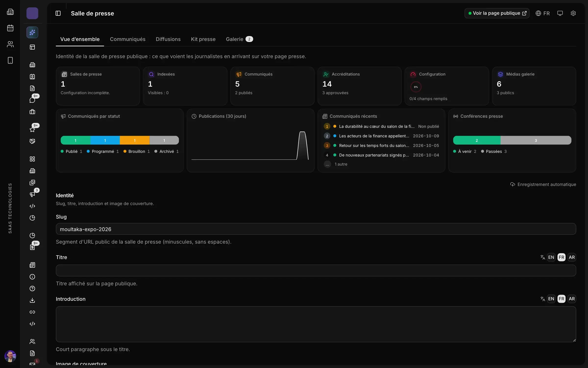Click Voir la page publique button
Viewport: 588px width, 368px height.
coord(497,13)
